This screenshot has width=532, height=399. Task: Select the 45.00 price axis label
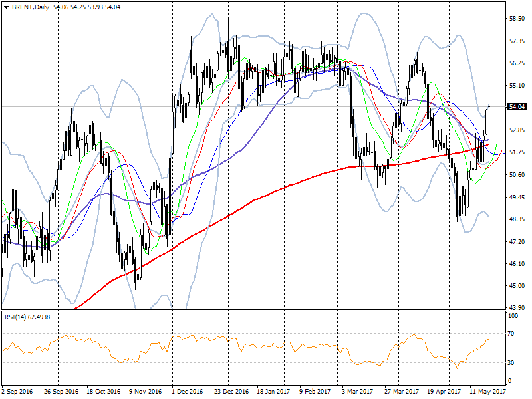point(517,286)
